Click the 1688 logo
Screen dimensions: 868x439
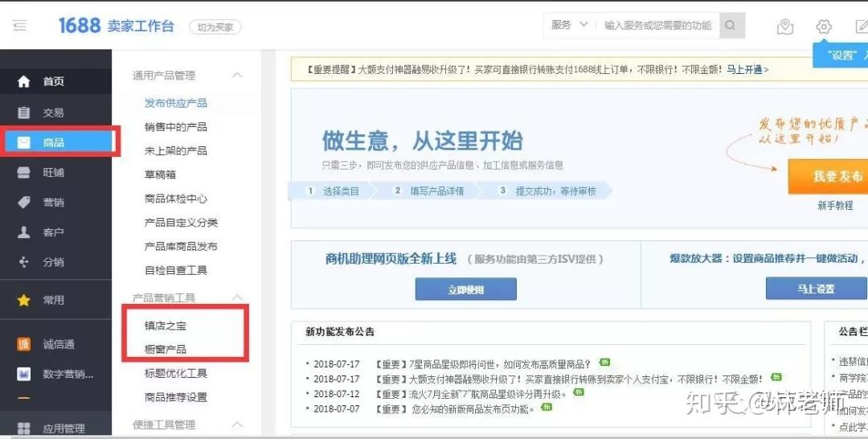pos(80,26)
